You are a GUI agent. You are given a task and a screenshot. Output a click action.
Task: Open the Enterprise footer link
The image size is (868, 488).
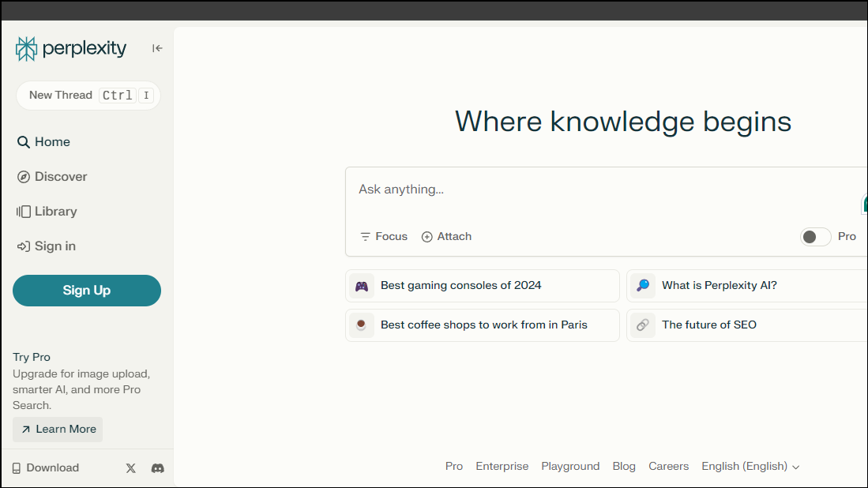pos(502,467)
